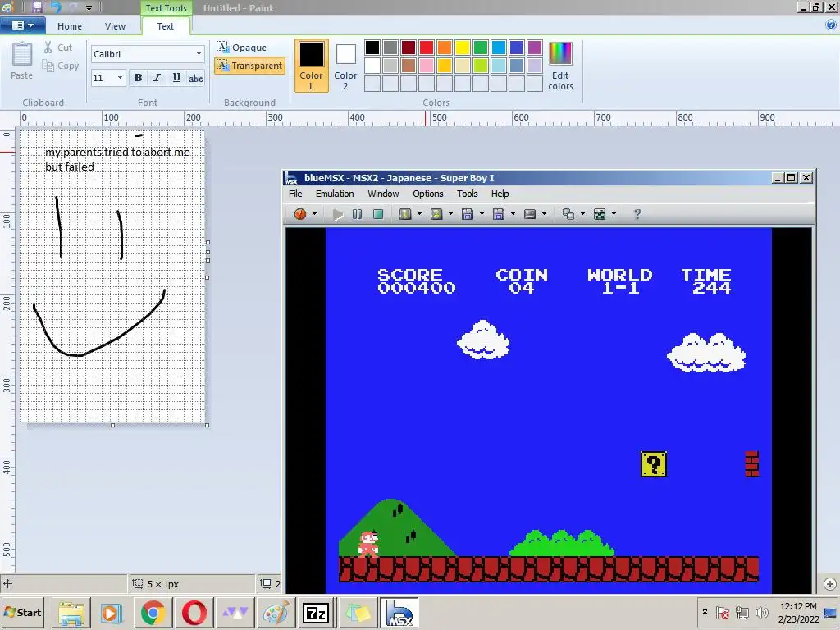Screen dimensions: 840x630
Task: Open 7-Zip from the taskbar
Action: tap(316, 613)
